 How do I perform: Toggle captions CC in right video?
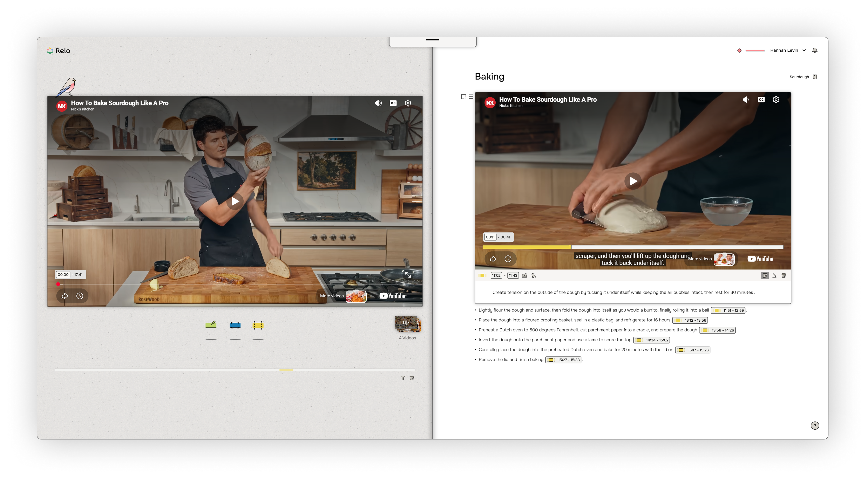click(761, 100)
